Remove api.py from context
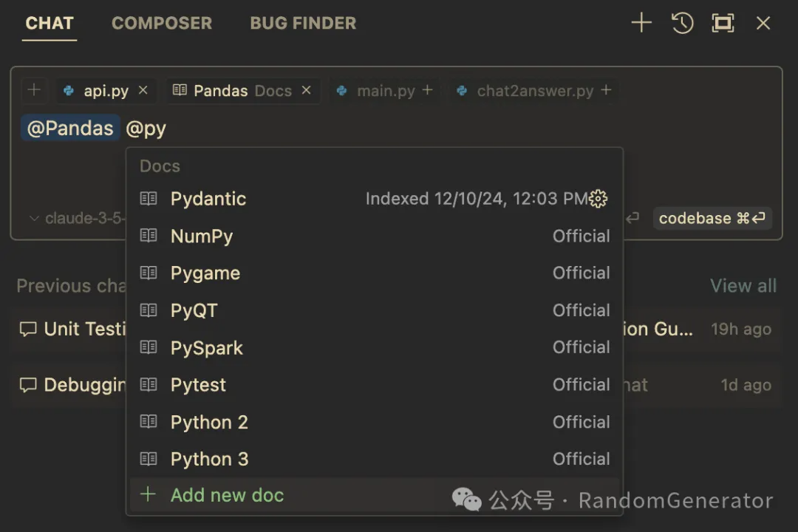The width and height of the screenshot is (798, 532). (x=143, y=90)
